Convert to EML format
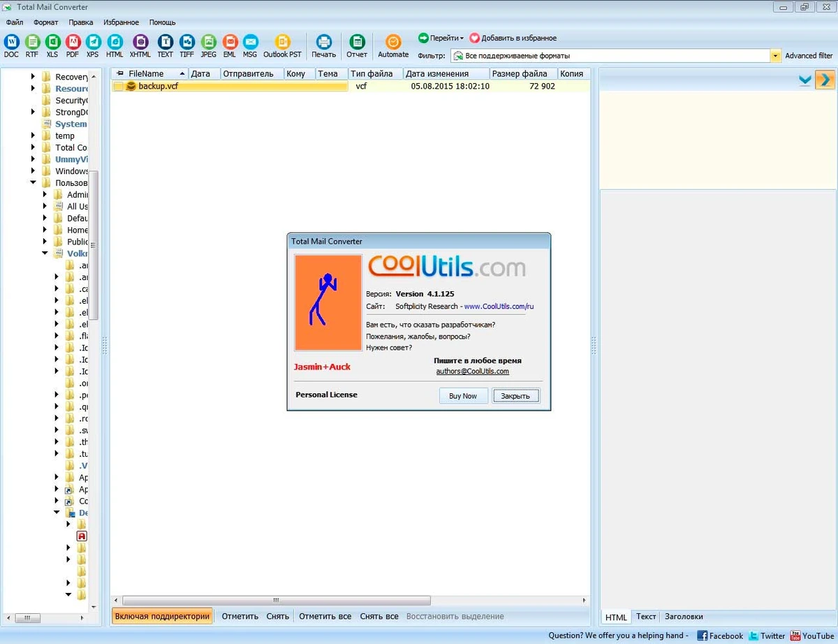The image size is (838, 644). coord(229,46)
